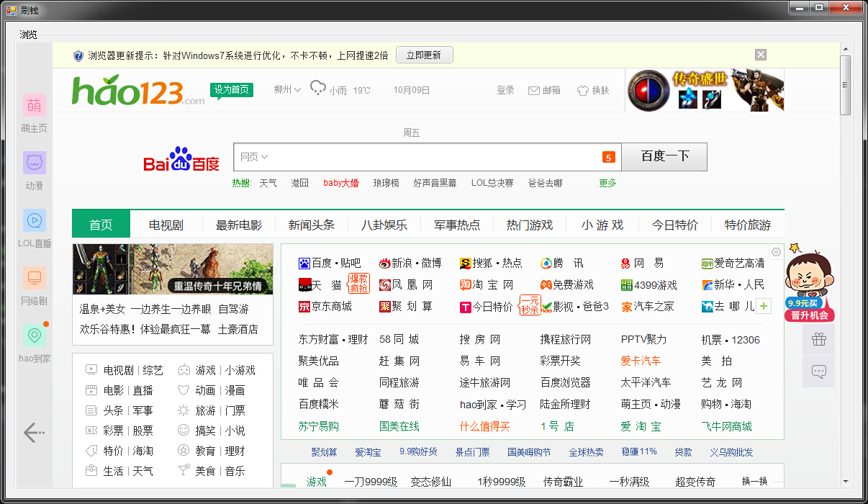Select the 特价旅游 navigation tab
This screenshot has width=868, height=504.
point(748,225)
